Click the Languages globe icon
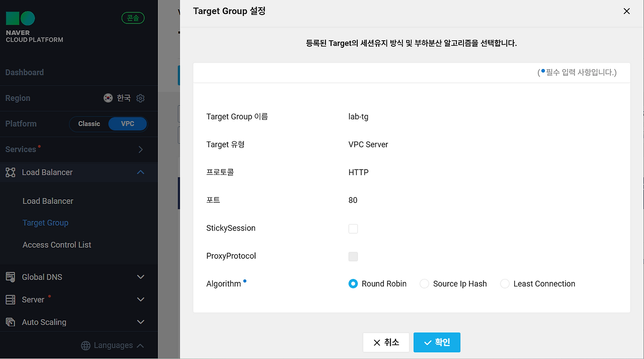Viewport: 644px width, 359px height. [x=86, y=345]
